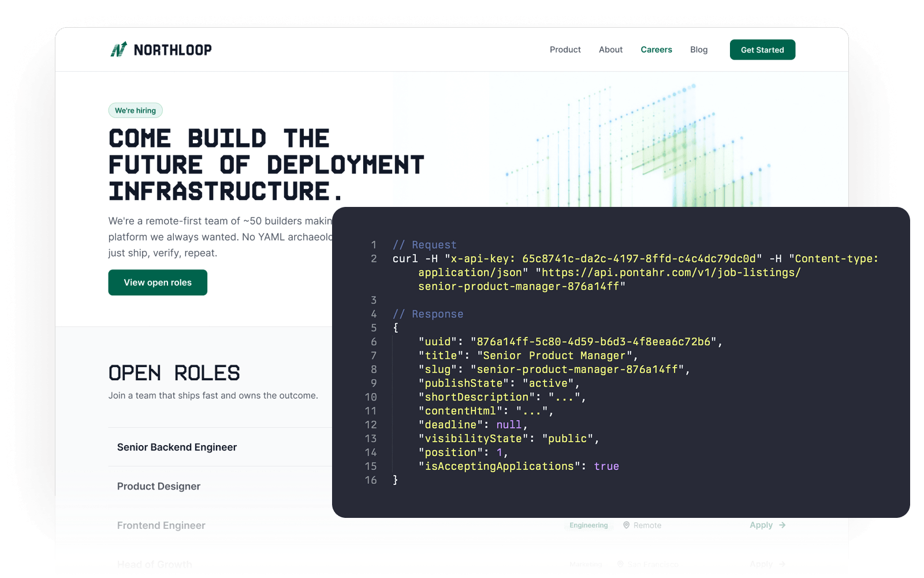
Task: Open the Product Designer role
Action: click(x=159, y=486)
